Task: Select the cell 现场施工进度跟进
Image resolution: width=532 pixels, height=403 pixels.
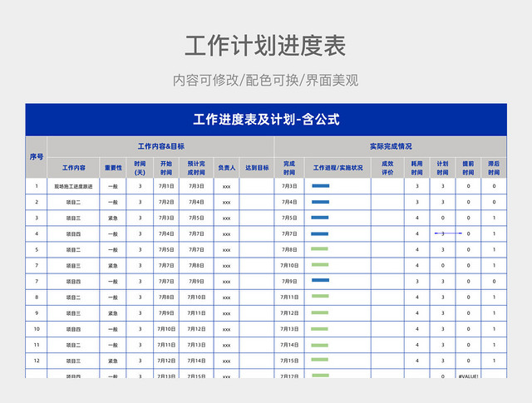Action: [73, 186]
